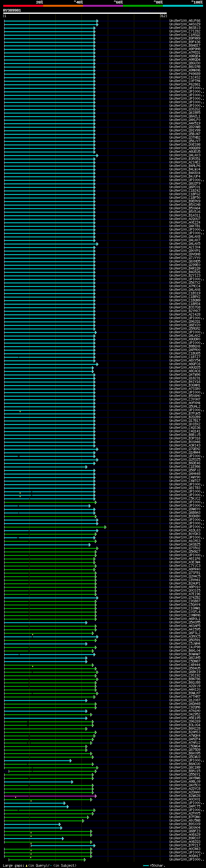Click the 312 query end position label
Viewport: 206px width, 868px height.
point(163,16)
